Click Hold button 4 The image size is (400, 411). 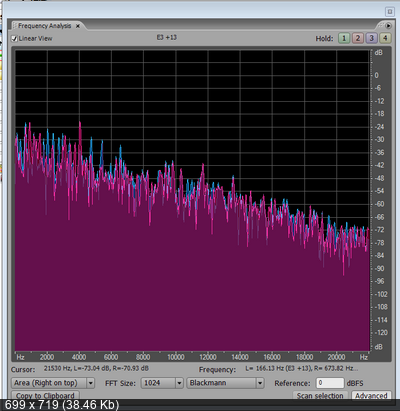385,38
